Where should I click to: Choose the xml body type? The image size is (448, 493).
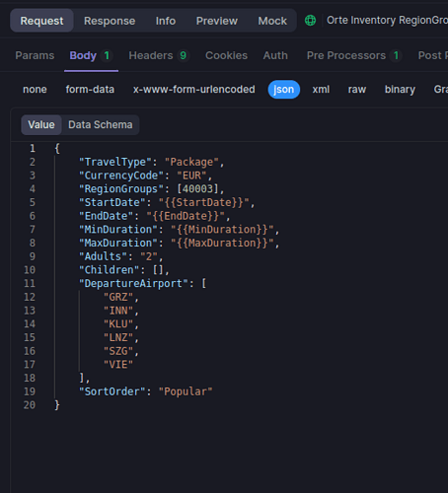tap(321, 90)
